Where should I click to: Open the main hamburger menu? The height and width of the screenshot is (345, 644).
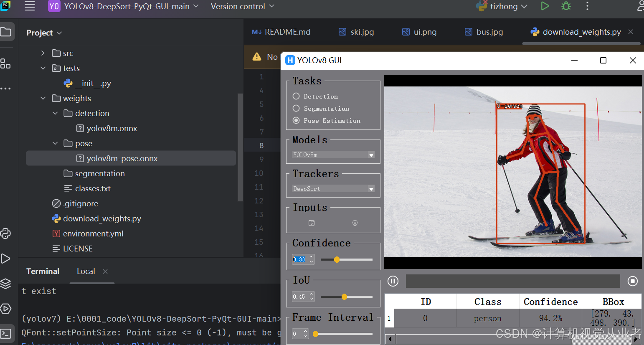pos(30,6)
